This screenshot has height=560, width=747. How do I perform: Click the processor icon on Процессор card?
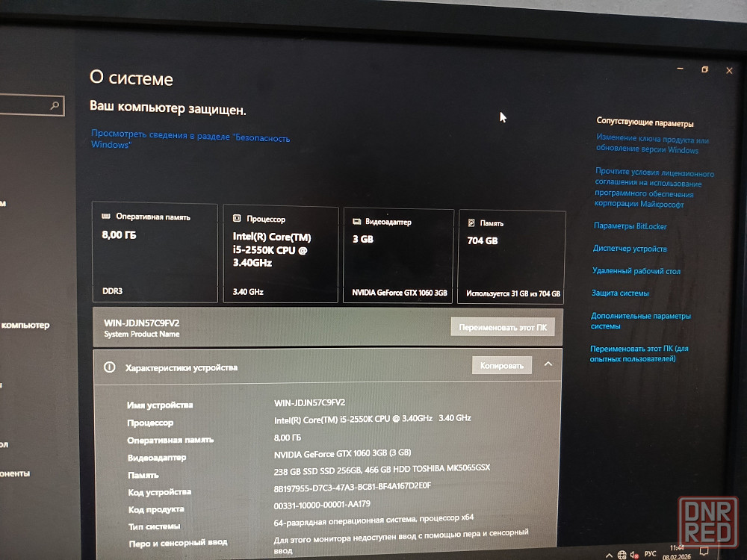(237, 219)
